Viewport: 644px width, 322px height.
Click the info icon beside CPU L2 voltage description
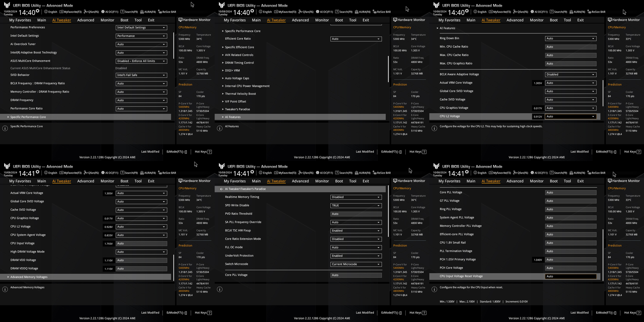pyautogui.click(x=434, y=128)
